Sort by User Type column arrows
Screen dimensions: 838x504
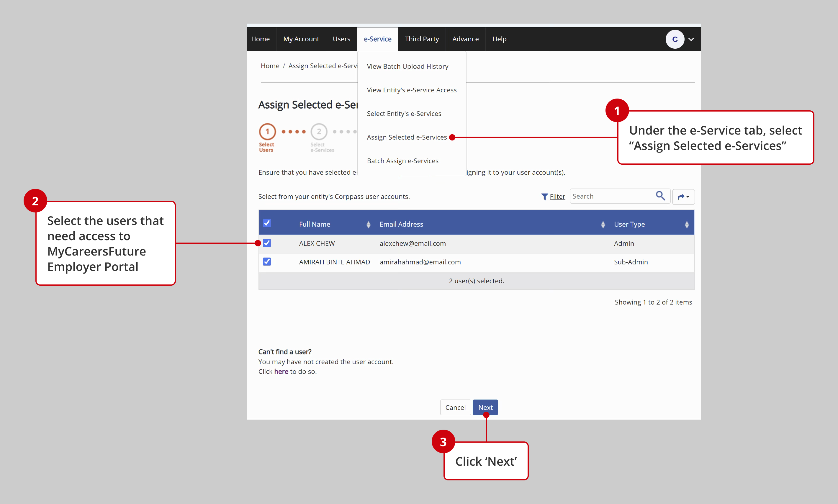pos(687,225)
